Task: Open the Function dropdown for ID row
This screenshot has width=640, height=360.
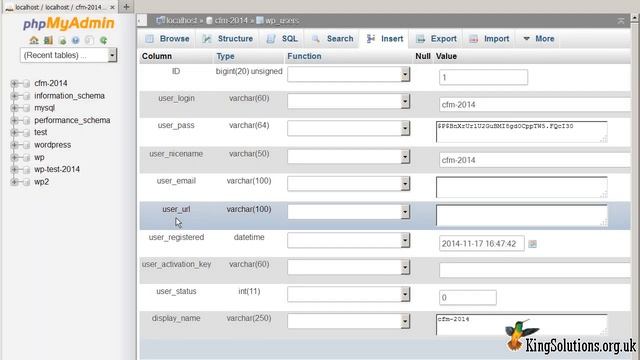Action: tap(348, 74)
